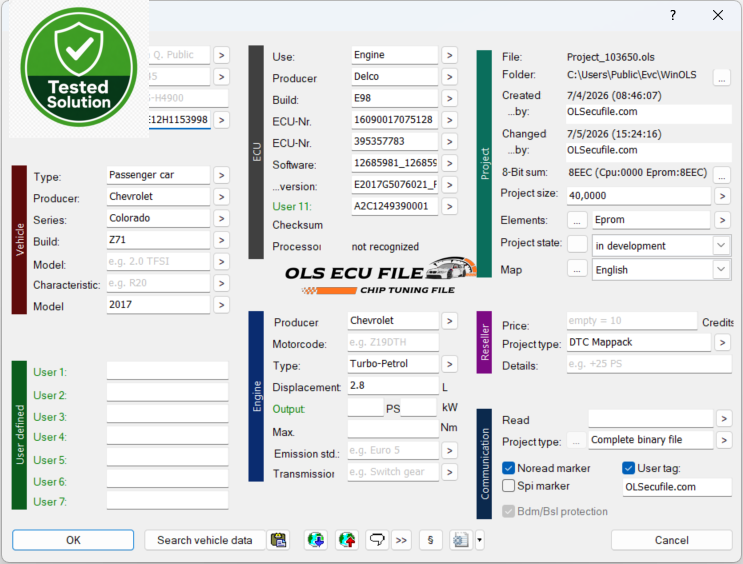743x564 pixels.
Task: Click arrow button next to ECU Producer Delco
Action: point(450,77)
